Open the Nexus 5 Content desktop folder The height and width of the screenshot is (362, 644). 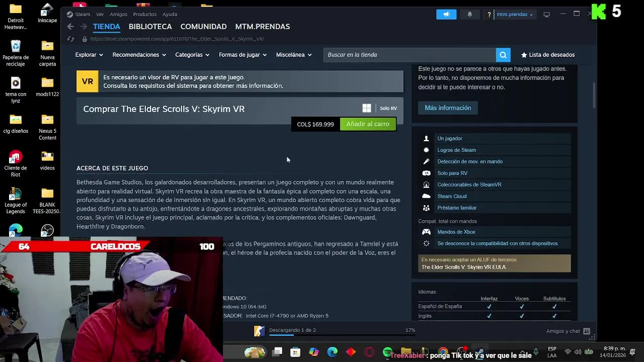(x=47, y=127)
